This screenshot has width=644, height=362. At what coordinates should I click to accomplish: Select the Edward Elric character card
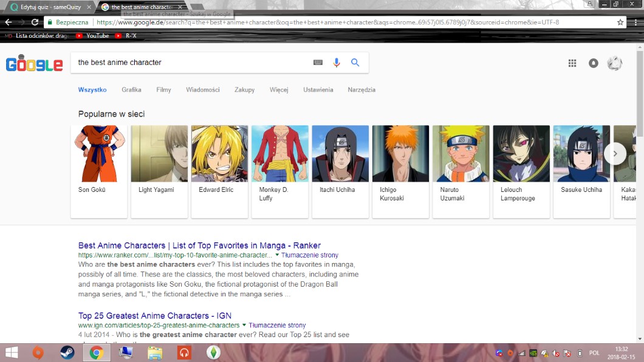[x=219, y=171]
